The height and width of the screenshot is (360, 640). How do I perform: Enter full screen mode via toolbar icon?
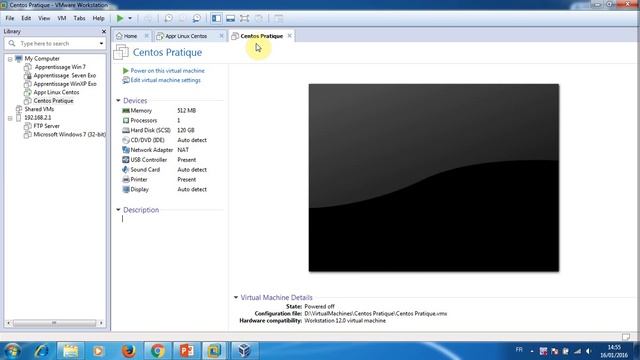tap(244, 18)
